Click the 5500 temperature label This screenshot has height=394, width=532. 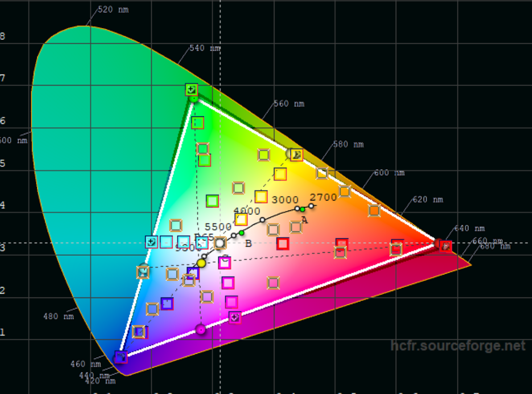[x=218, y=227]
